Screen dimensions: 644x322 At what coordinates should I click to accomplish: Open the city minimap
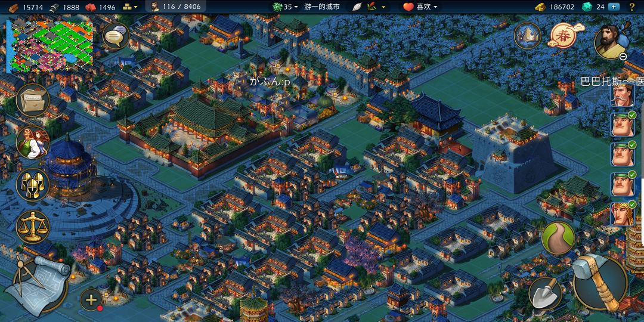point(50,46)
